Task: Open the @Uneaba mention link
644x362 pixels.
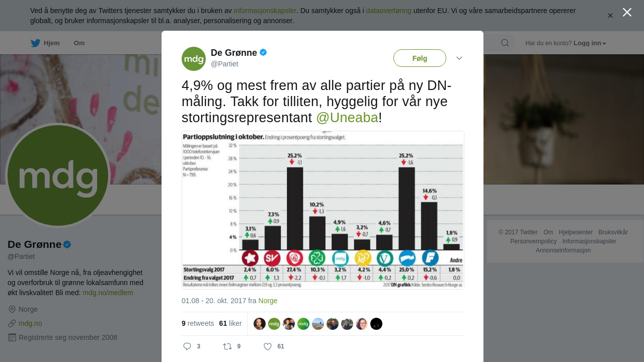Action: click(347, 117)
